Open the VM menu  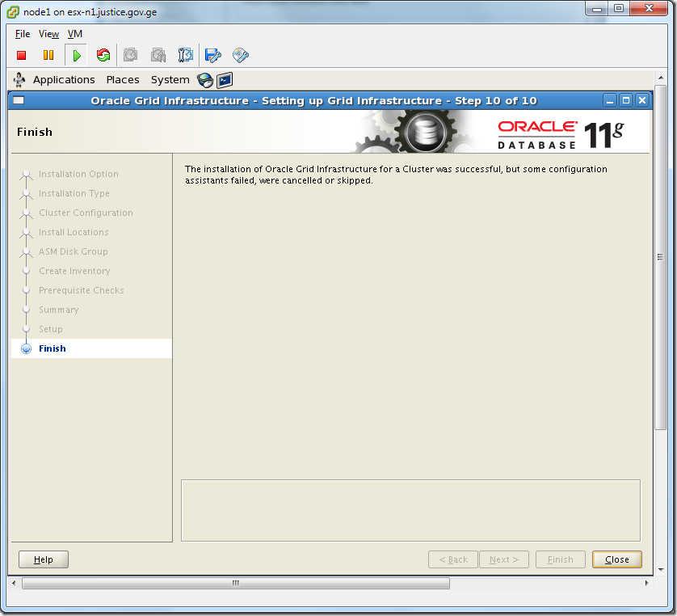(x=74, y=34)
